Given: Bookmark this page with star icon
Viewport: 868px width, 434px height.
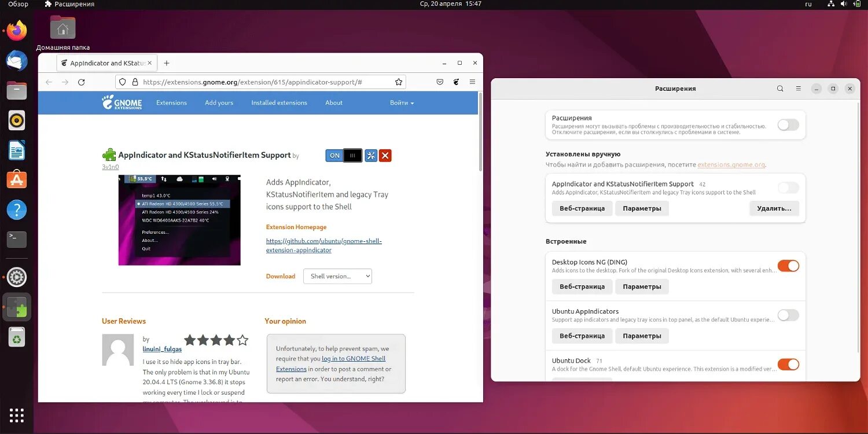Looking at the screenshot, I should pos(399,82).
